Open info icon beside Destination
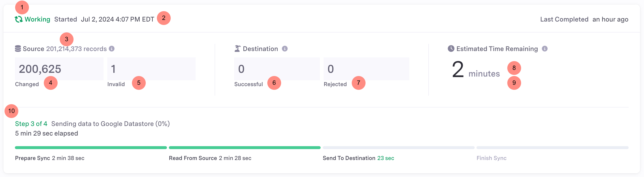The height and width of the screenshot is (177, 644). 285,49
